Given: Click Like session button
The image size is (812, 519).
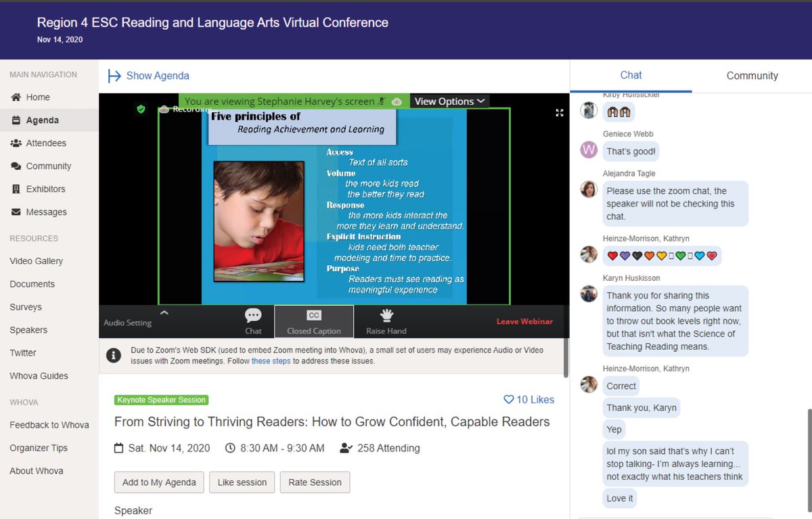Looking at the screenshot, I should [x=242, y=482].
